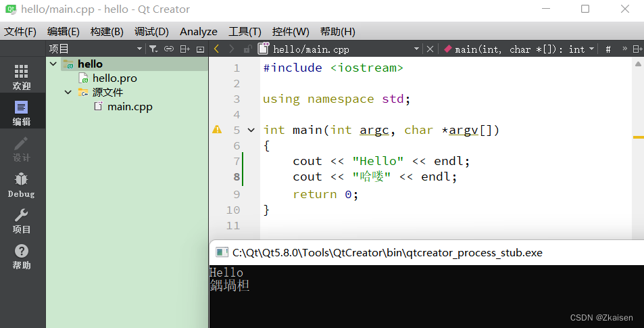
Task: Click the console title path text
Action: click(387, 253)
